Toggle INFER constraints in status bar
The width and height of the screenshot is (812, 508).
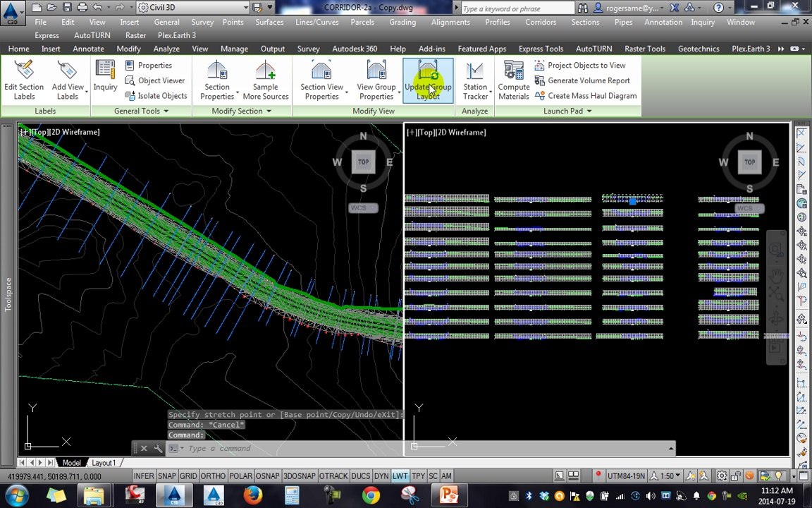(144, 476)
